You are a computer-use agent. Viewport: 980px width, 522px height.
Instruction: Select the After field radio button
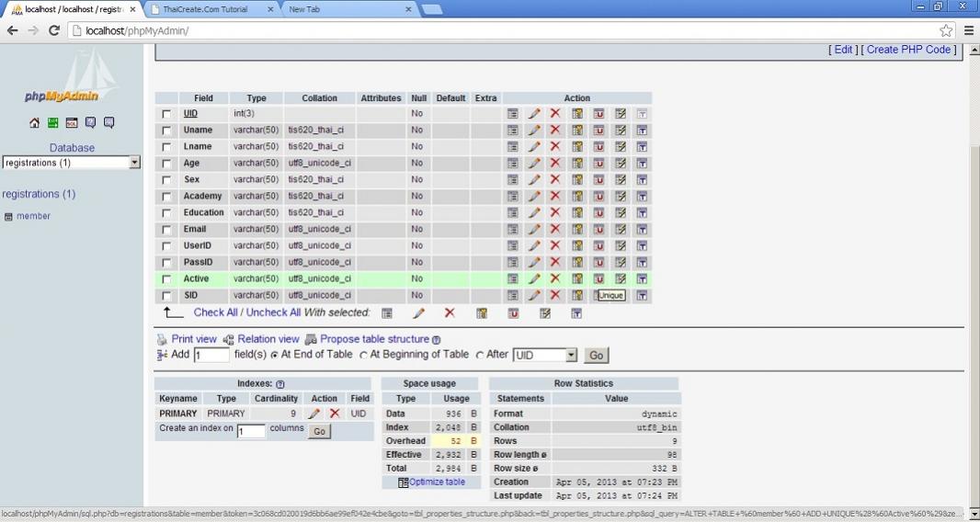[x=480, y=355]
